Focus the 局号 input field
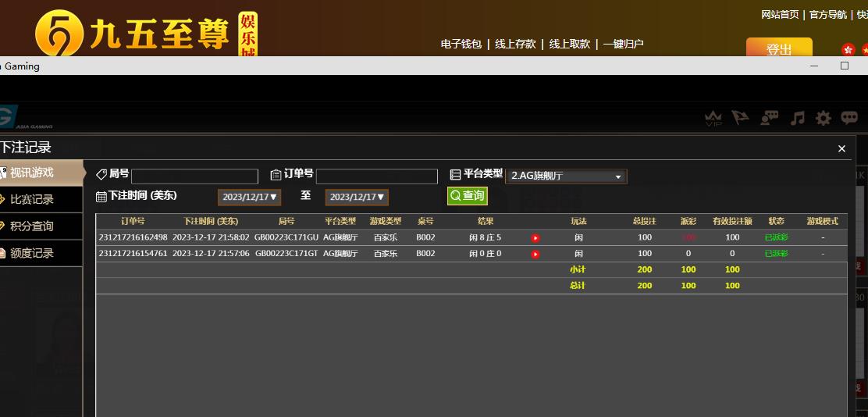 click(195, 176)
